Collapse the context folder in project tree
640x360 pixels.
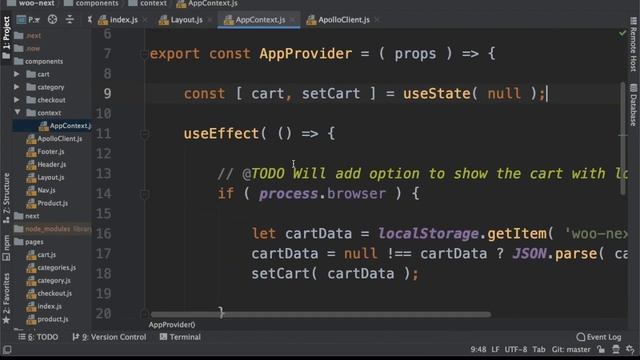[17, 112]
